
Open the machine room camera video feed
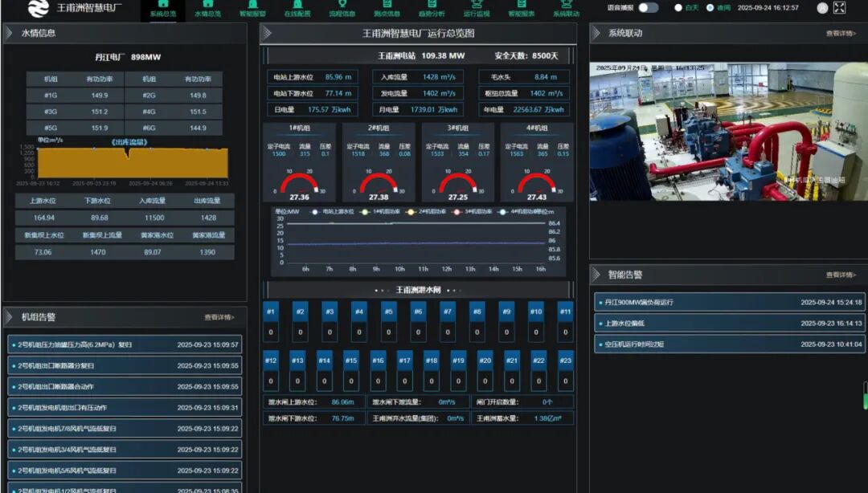pyautogui.click(x=728, y=131)
